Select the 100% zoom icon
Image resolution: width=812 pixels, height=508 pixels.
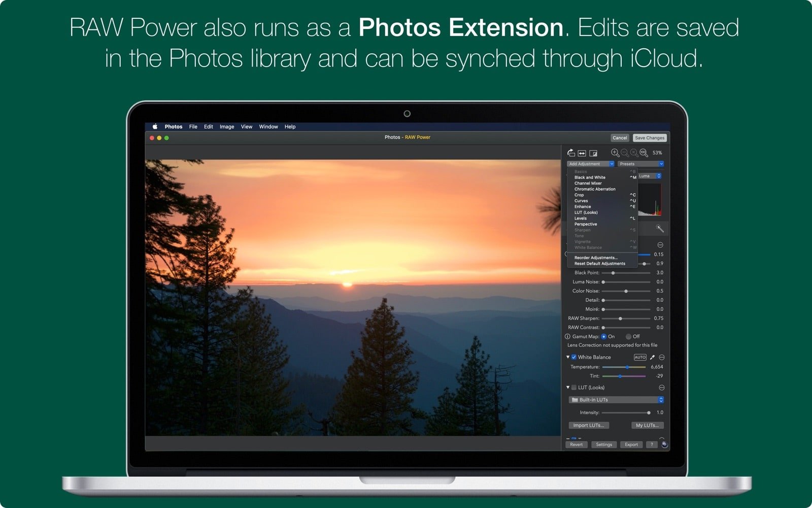point(644,153)
